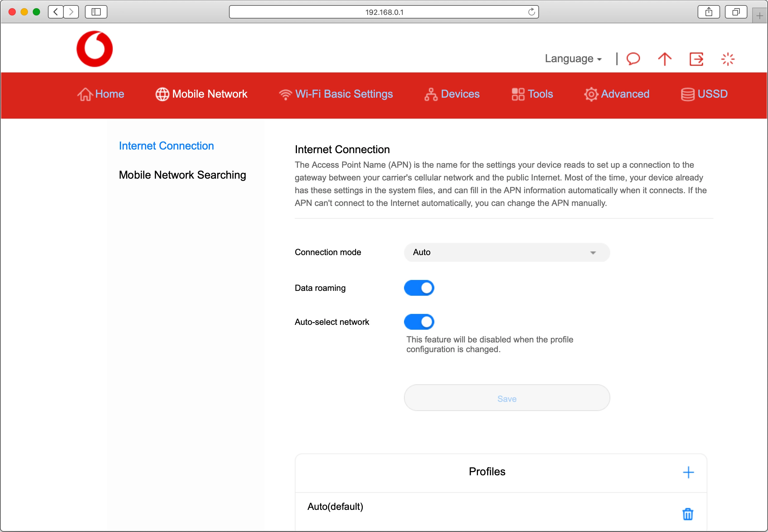Toggle Safari sidebar button
The image size is (768, 532).
pos(96,12)
